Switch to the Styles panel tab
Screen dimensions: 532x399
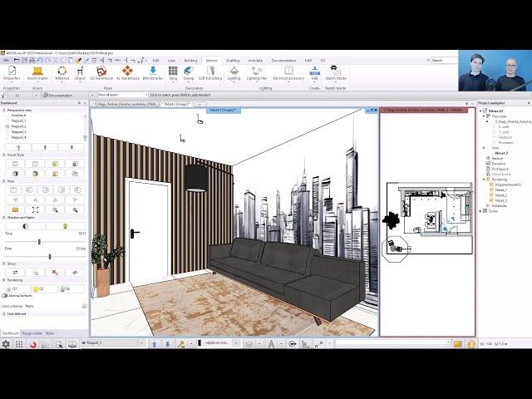click(x=50, y=333)
